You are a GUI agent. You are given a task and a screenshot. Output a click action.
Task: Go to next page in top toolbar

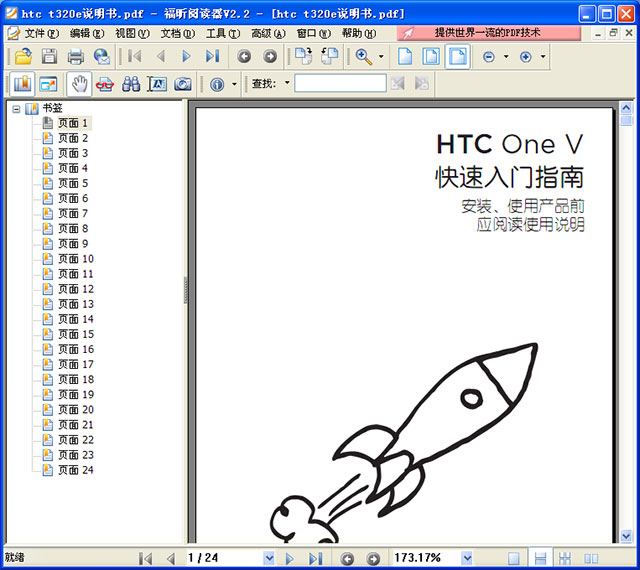(x=186, y=56)
